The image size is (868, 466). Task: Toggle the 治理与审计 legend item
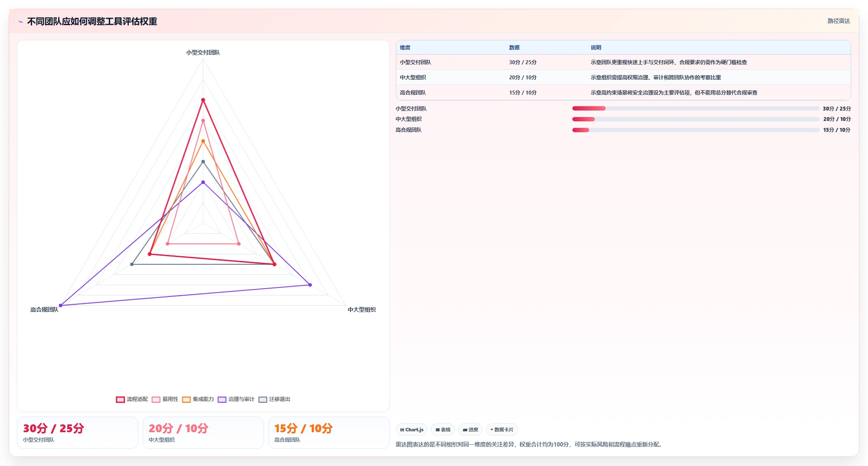point(236,399)
